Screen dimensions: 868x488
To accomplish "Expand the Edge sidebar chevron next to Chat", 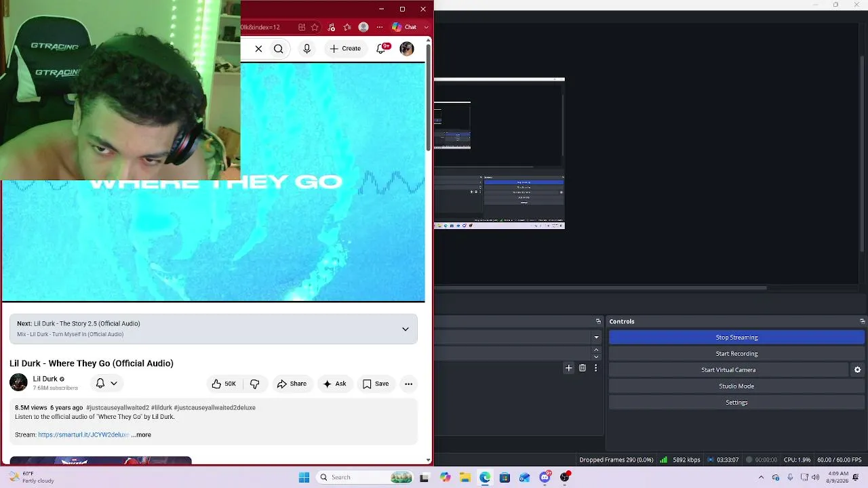I will [426, 27].
